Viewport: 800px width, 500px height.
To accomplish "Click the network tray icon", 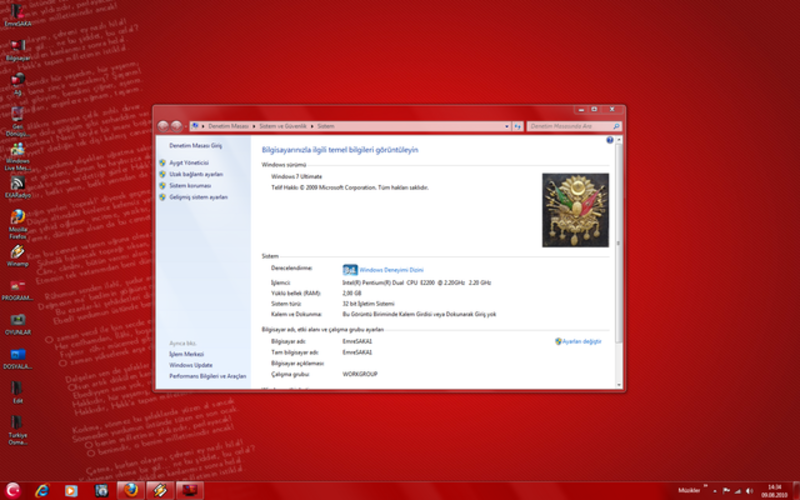I will click(737, 491).
